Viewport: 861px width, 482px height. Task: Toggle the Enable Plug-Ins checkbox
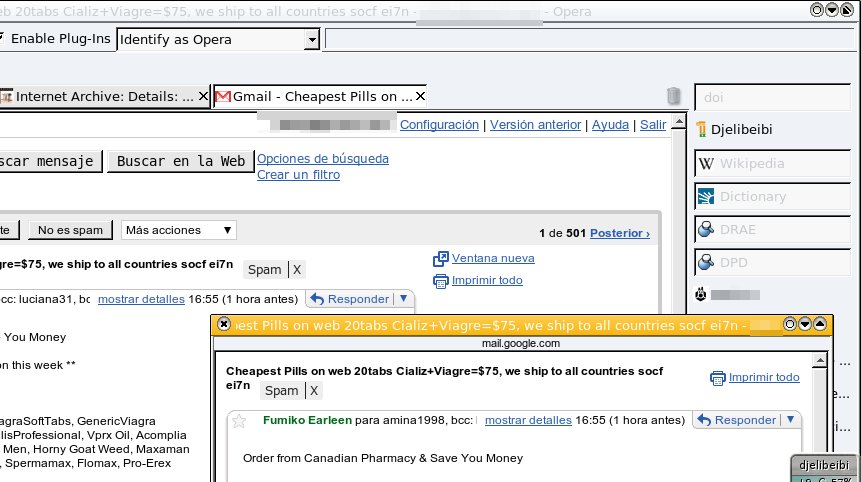tap(2, 38)
